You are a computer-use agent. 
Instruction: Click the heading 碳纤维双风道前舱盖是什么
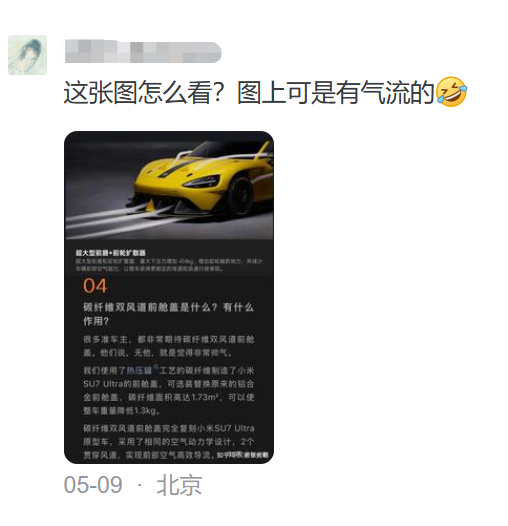point(147,308)
